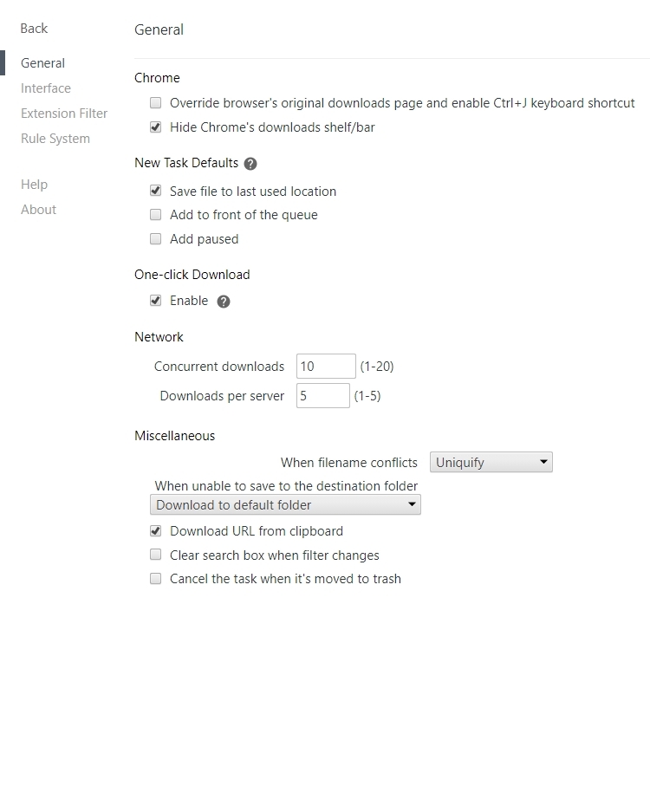Enable override browser's original downloads page
This screenshot has height=812, width=650.
(x=155, y=102)
